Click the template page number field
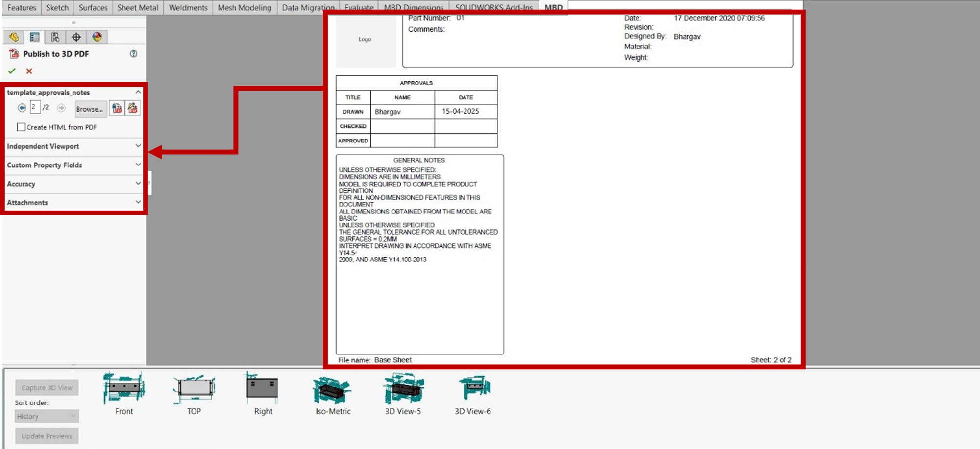980x449 pixels. point(35,107)
